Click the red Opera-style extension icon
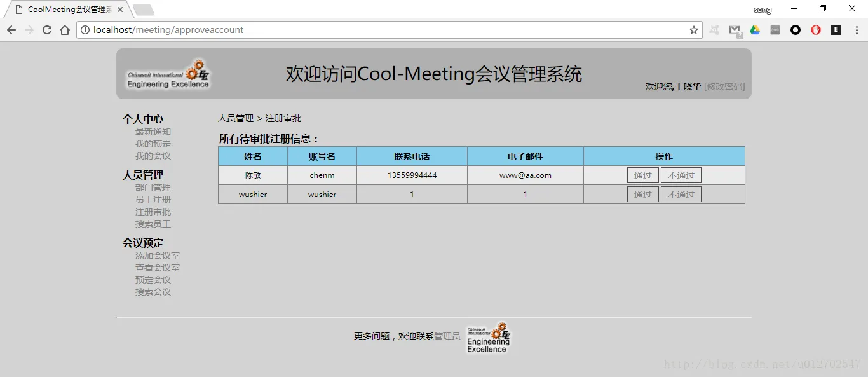This screenshot has width=868, height=377. [816, 30]
